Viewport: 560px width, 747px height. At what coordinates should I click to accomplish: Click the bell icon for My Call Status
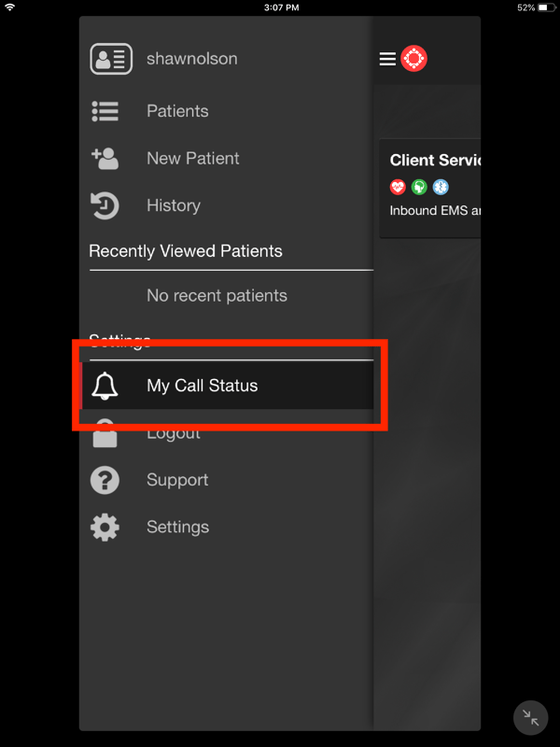click(x=105, y=386)
